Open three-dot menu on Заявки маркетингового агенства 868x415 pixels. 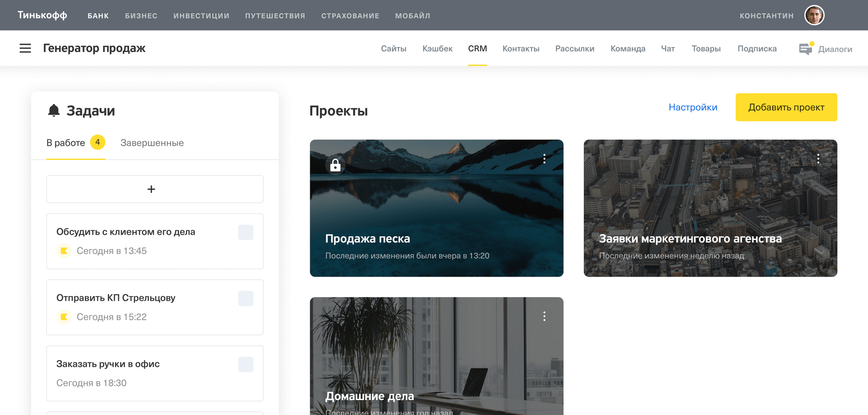[x=818, y=159]
